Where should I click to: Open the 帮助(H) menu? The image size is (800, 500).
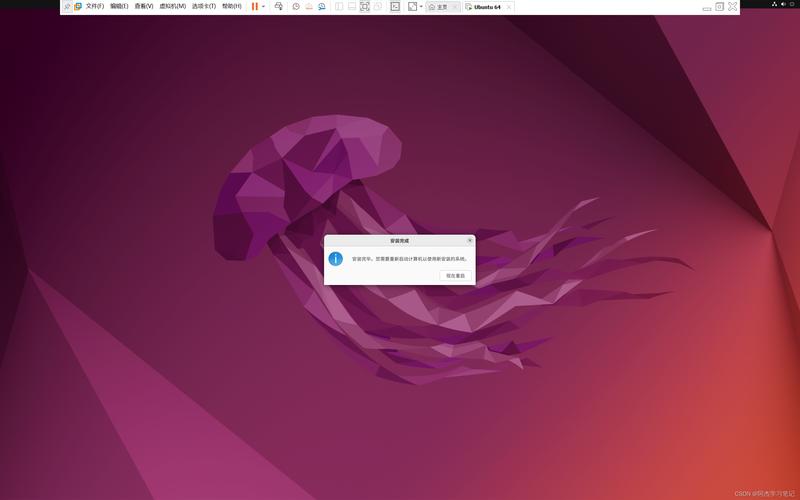click(x=232, y=7)
